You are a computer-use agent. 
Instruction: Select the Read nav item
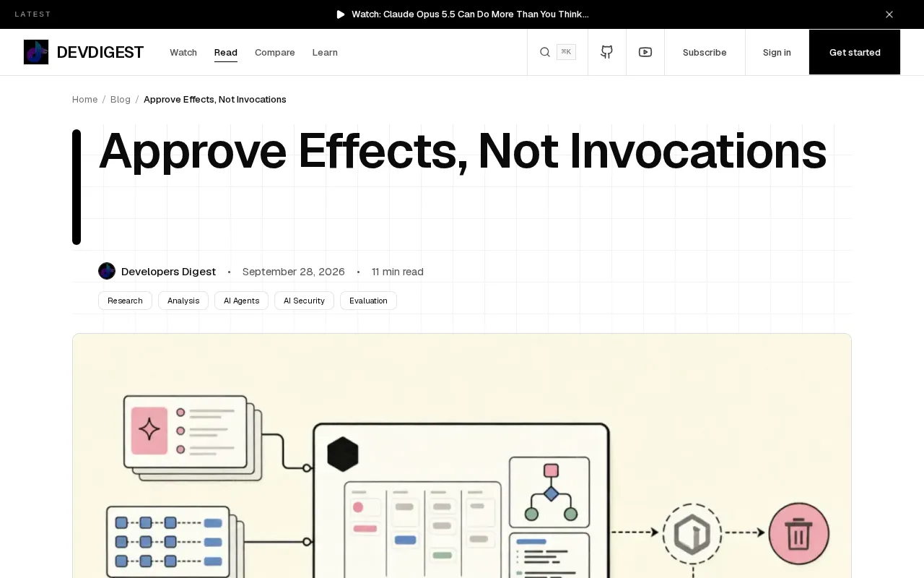(x=226, y=52)
